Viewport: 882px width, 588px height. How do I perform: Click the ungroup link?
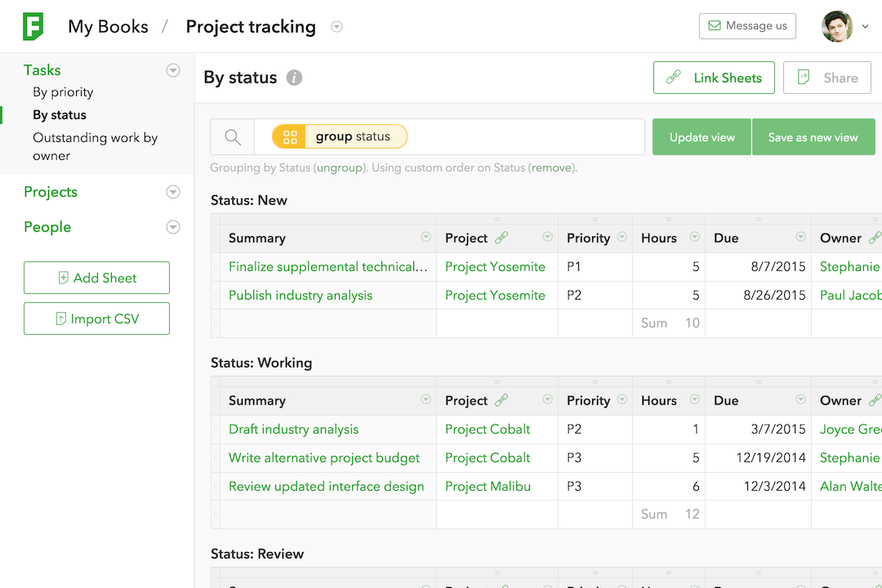click(339, 168)
